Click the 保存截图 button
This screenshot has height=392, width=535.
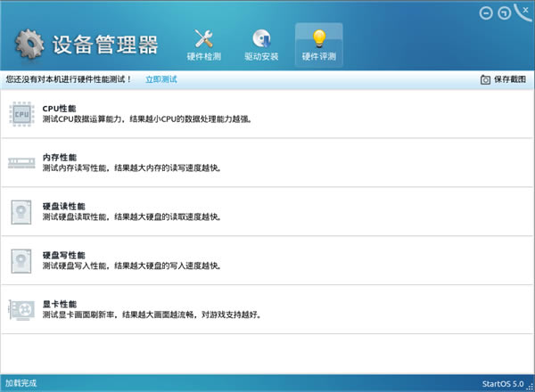point(503,79)
